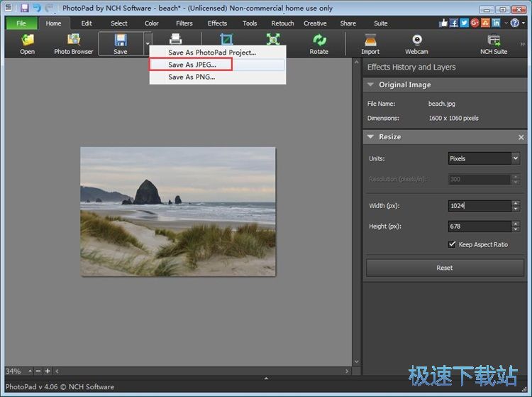Increase the Width value with up arrow

point(516,202)
